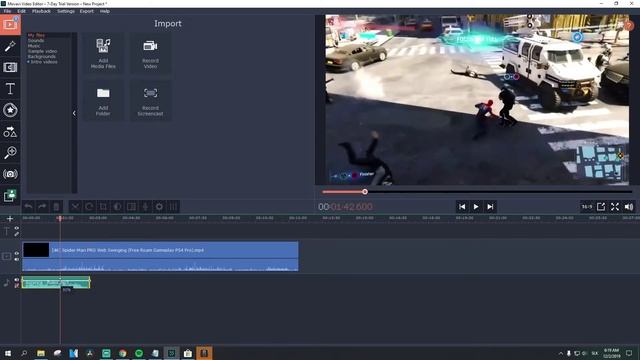Open Spotify from the taskbar
The height and width of the screenshot is (360, 640).
(139, 353)
